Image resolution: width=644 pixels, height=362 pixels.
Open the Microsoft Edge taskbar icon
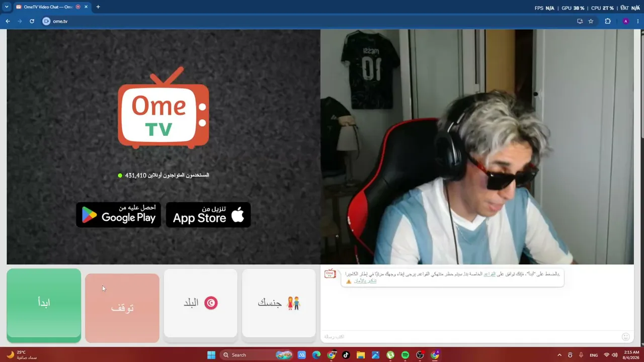[316, 355]
